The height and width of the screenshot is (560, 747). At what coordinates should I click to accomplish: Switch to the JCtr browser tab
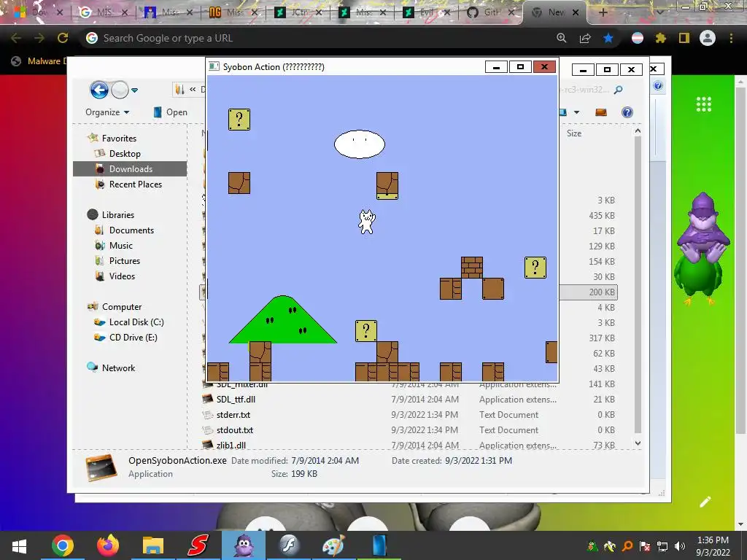click(298, 12)
